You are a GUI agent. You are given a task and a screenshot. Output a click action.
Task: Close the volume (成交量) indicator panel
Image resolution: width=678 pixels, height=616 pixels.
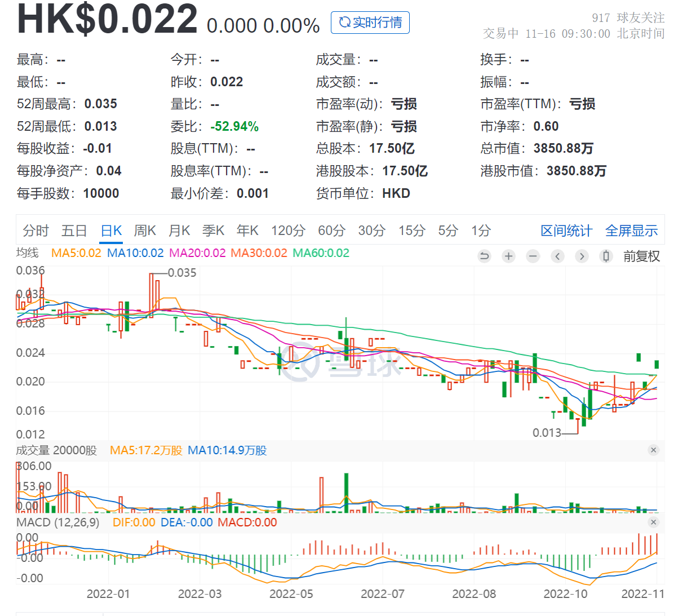click(653, 450)
